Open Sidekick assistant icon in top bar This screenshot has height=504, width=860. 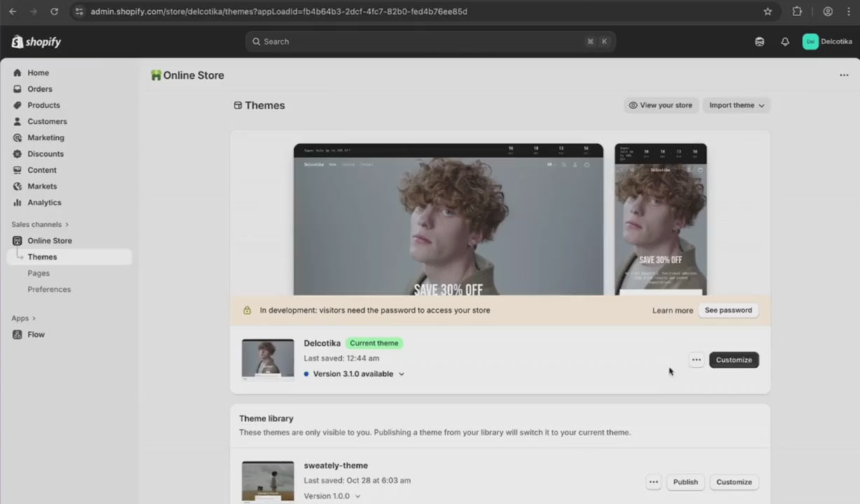[759, 42]
